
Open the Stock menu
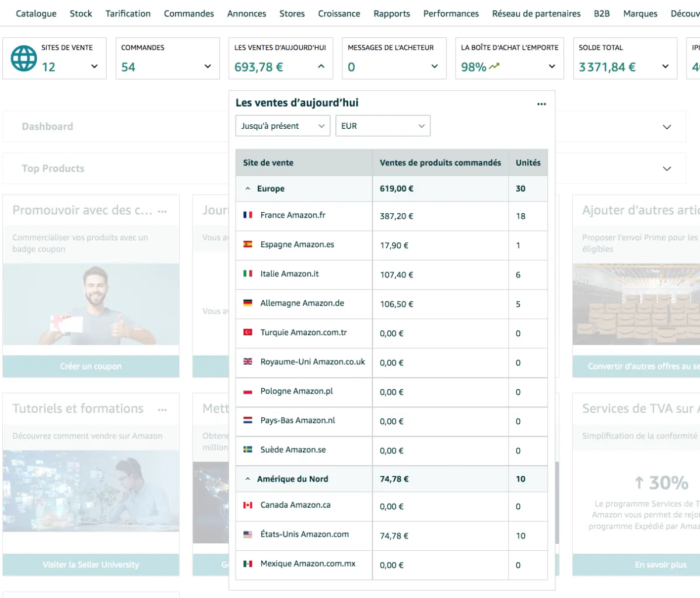pos(81,13)
